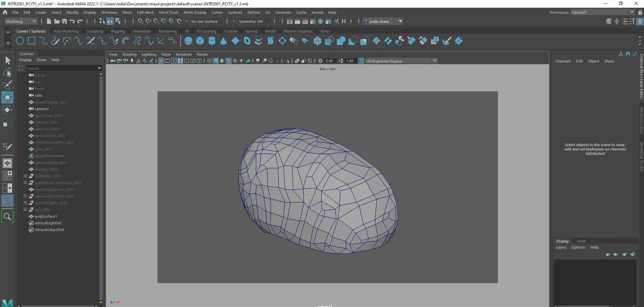Create a NURBS Plane from the shelf
The height and width of the screenshot is (307, 644).
click(235, 41)
